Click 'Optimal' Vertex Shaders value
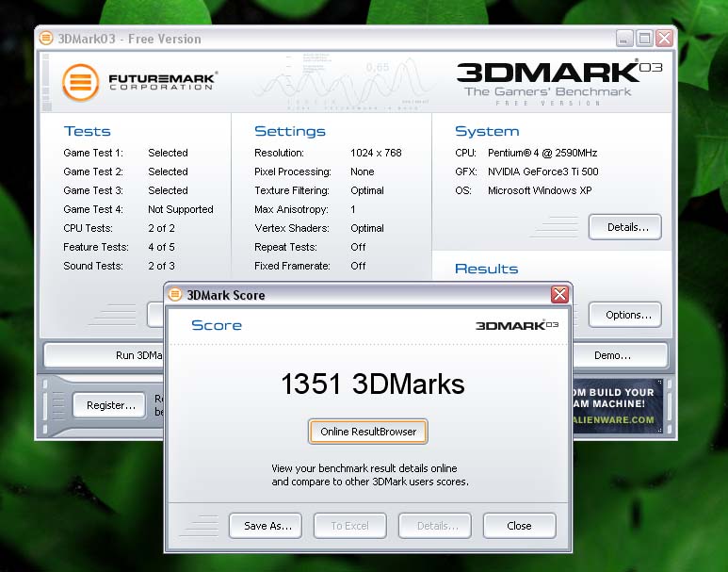Viewport: 728px width, 572px height. coord(367,228)
